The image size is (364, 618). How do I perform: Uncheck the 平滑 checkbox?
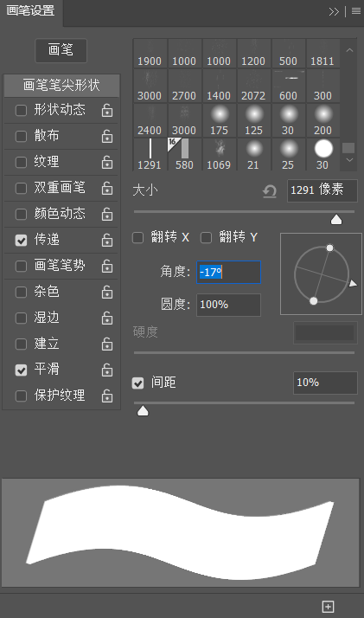coord(21,370)
